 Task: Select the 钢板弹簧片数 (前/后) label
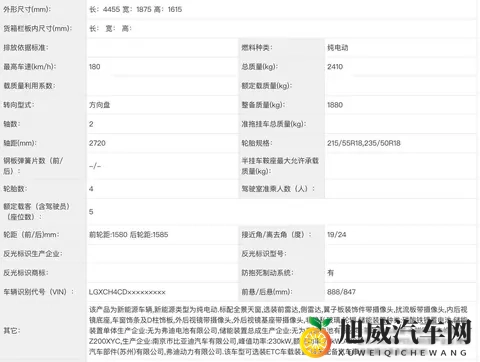coord(33,166)
